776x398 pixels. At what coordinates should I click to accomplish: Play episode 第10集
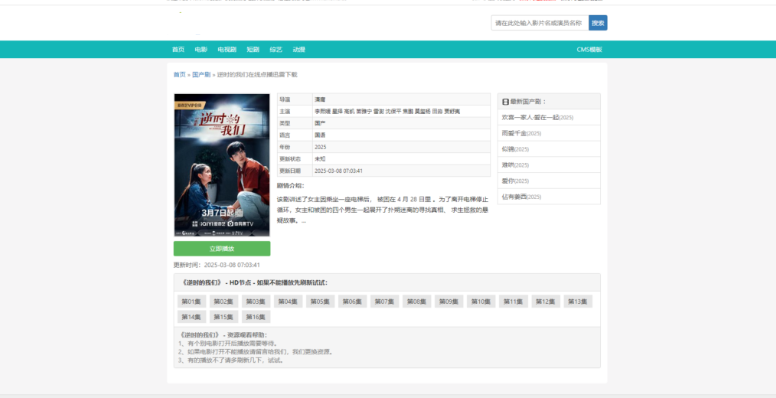[x=481, y=301]
